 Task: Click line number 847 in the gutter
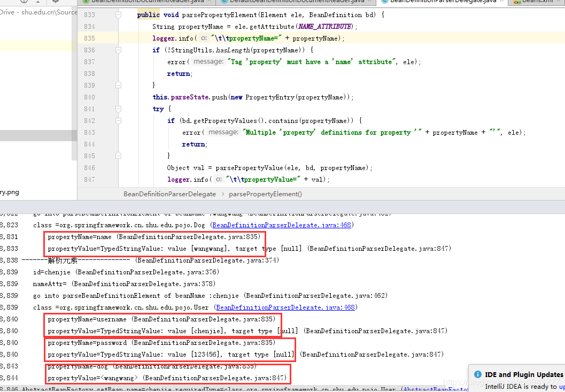89,179
